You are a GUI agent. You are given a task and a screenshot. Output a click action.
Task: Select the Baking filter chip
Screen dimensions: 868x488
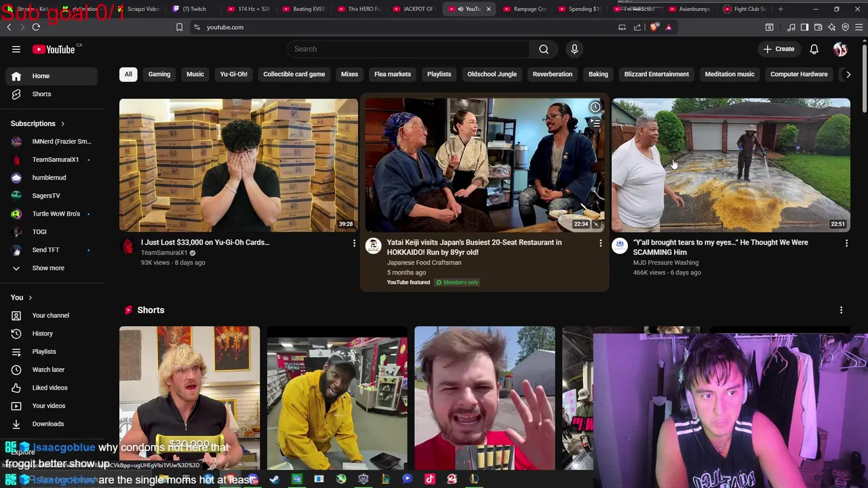coord(598,75)
